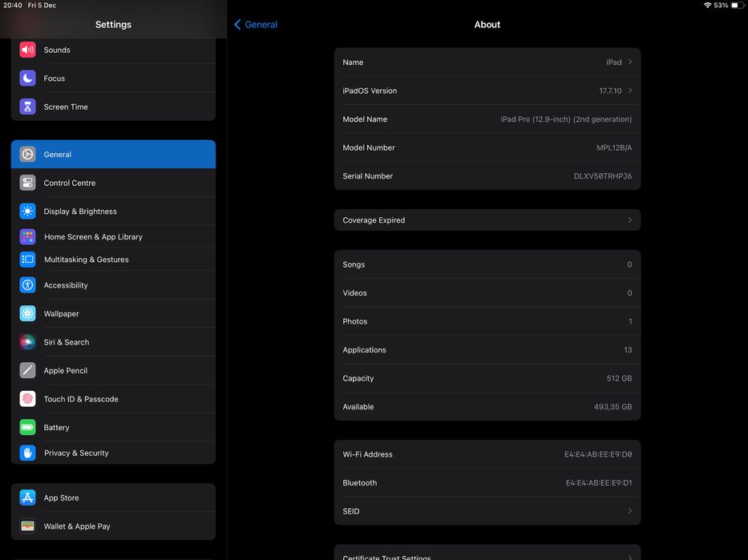Tap the Wallpaper flower icon
The height and width of the screenshot is (560, 748).
[28, 313]
